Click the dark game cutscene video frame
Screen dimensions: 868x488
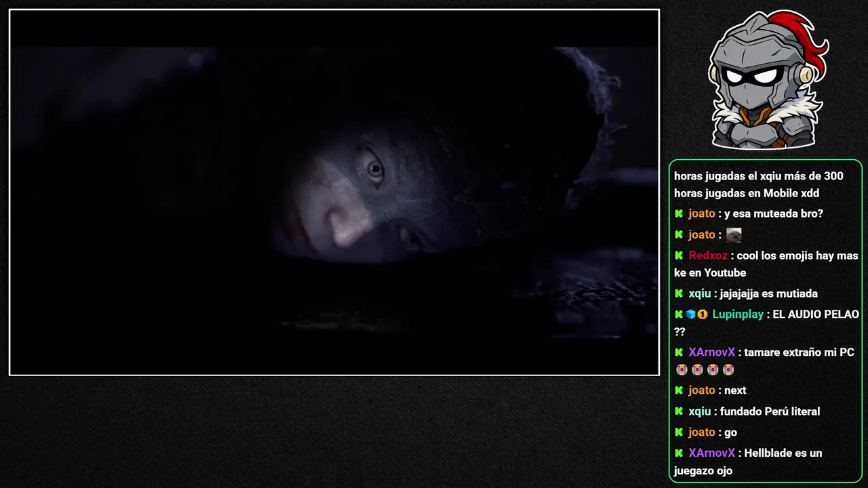(334, 192)
